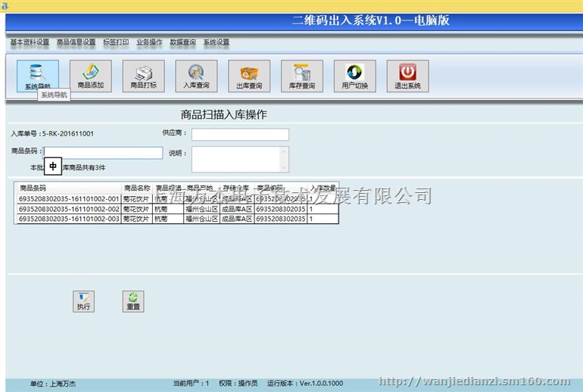
Task: Click the 退出系统 exit icon
Action: tap(407, 76)
